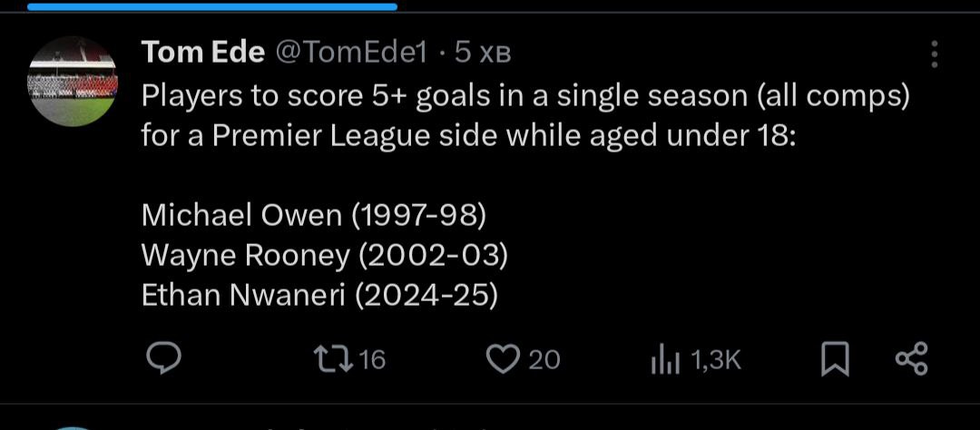Click the like count of 20

click(544, 360)
